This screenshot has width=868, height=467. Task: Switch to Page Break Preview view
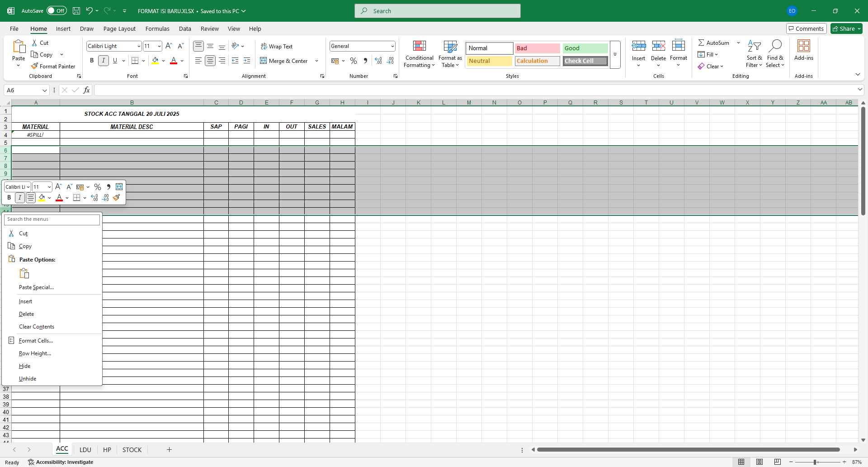(x=777, y=462)
